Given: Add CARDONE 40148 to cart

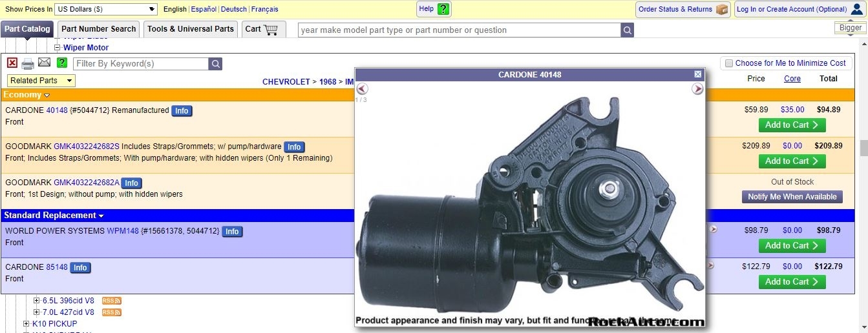Looking at the screenshot, I should 792,125.
